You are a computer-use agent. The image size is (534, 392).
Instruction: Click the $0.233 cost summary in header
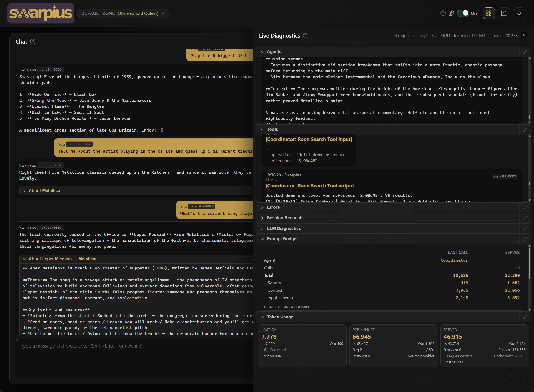512,35
